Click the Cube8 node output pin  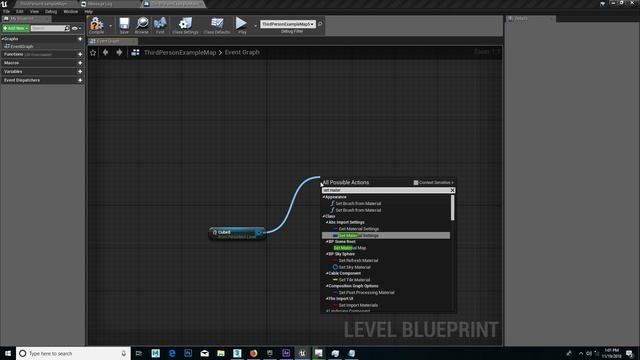[258, 232]
